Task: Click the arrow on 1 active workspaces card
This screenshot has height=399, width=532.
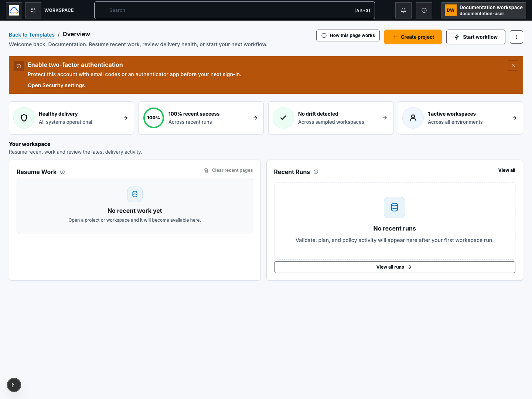Action: point(515,118)
